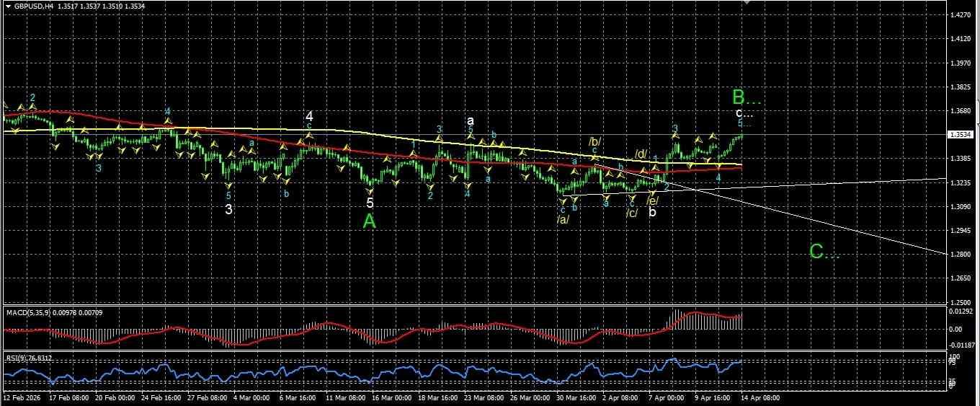This screenshot has width=980, height=406.
Task: Click the small arrow beside GBPUSD,H4 title
Action: [x=8, y=6]
